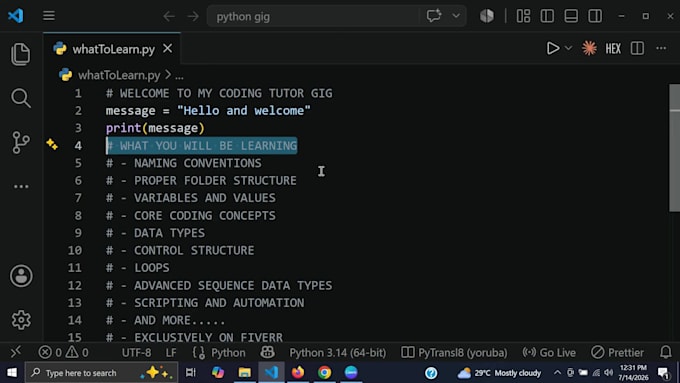Click whatToLearn.py in the breadcrumb

[119, 75]
